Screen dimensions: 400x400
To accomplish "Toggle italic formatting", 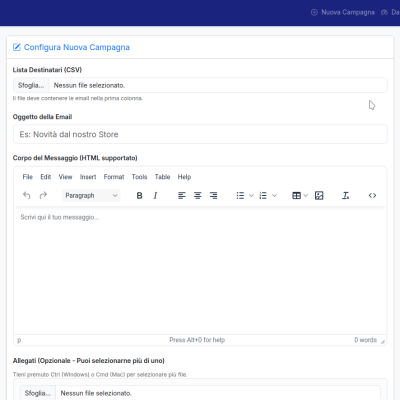I will (x=155, y=196).
